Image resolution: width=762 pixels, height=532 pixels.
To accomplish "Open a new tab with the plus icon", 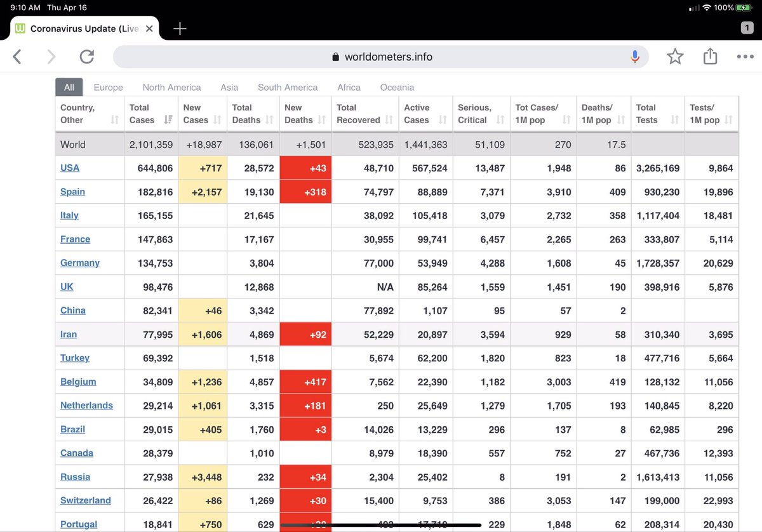I will click(x=180, y=29).
